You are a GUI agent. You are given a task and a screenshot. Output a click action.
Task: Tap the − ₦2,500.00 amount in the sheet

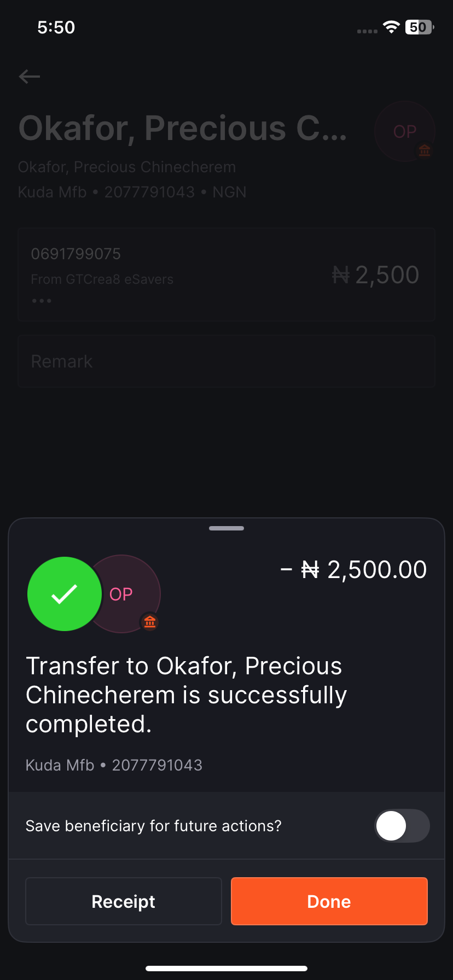point(353,570)
